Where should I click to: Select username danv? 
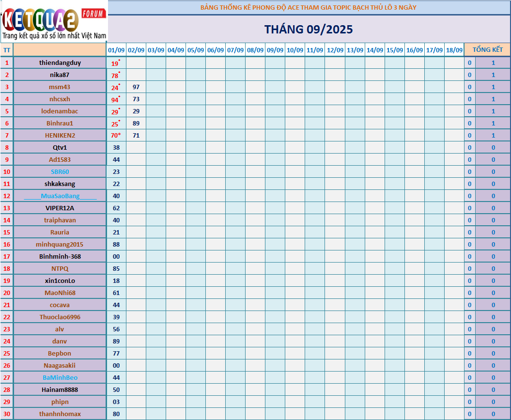click(60, 341)
